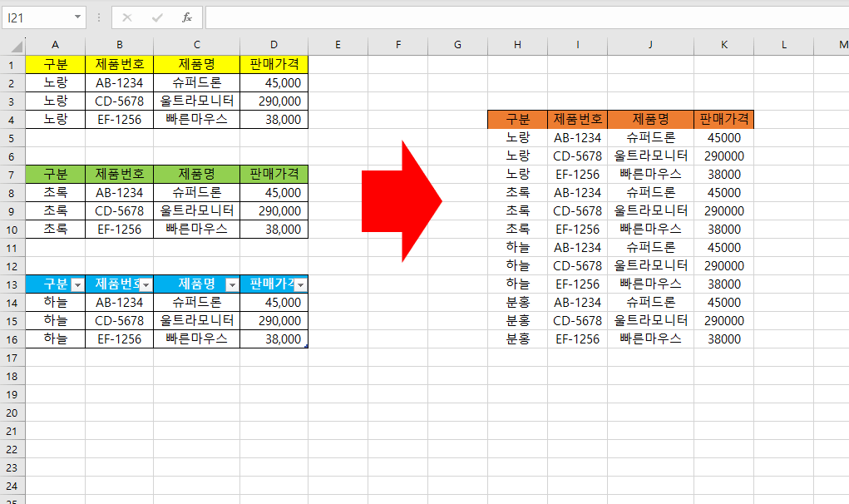Click the Select All corner triangle

click(x=17, y=46)
